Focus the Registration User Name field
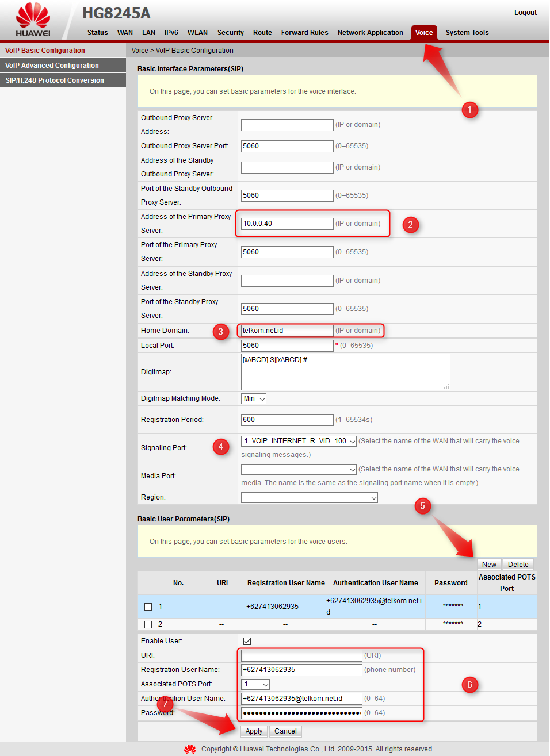550x756 pixels. click(x=301, y=670)
